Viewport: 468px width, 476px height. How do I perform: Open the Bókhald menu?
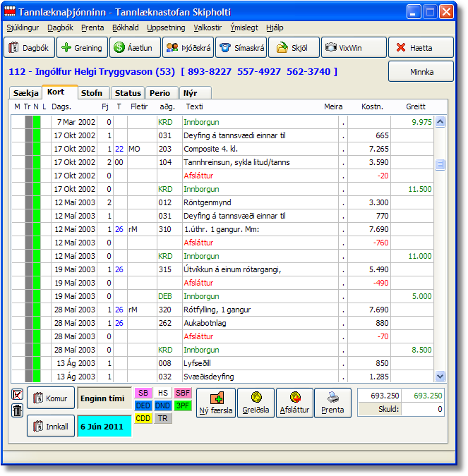tap(125, 28)
